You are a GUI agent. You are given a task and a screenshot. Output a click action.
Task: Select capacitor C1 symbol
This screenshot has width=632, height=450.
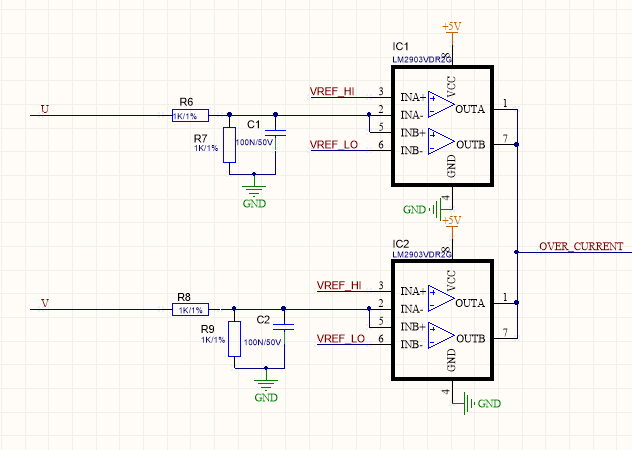[275, 133]
